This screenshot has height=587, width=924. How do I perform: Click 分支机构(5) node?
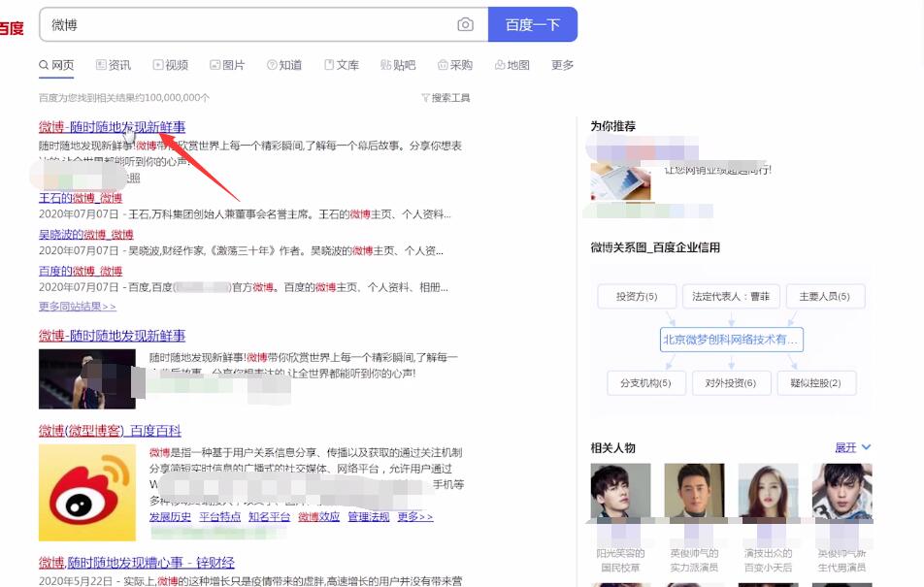point(645,383)
